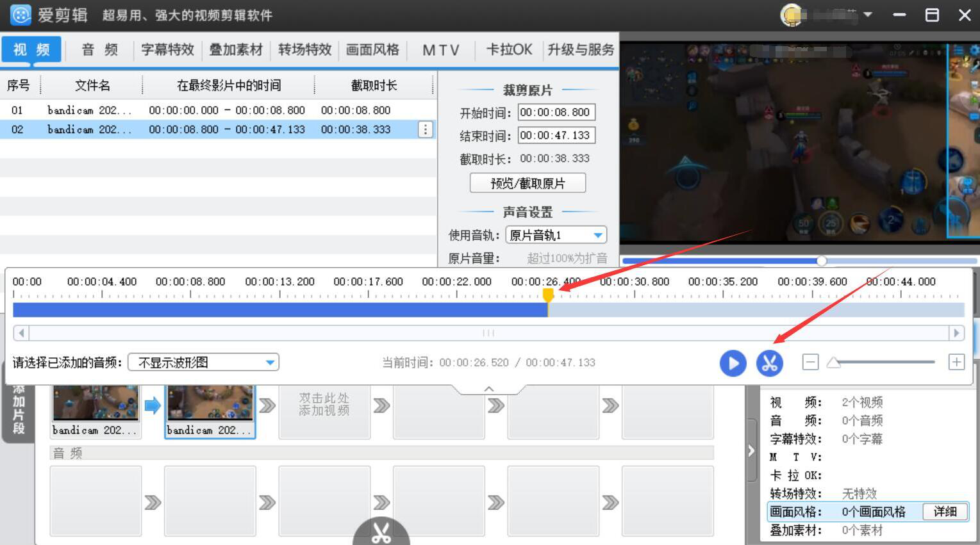980x545 pixels.
Task: Play the timeline with the blue play button
Action: [733, 363]
